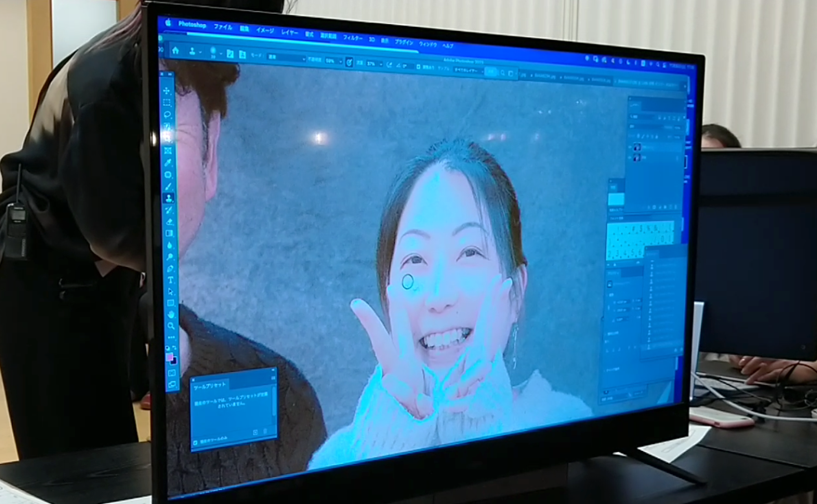Toggle 現在のツールのみ checkbox in Tool Presets
Image resolution: width=817 pixels, height=504 pixels.
tap(195, 443)
